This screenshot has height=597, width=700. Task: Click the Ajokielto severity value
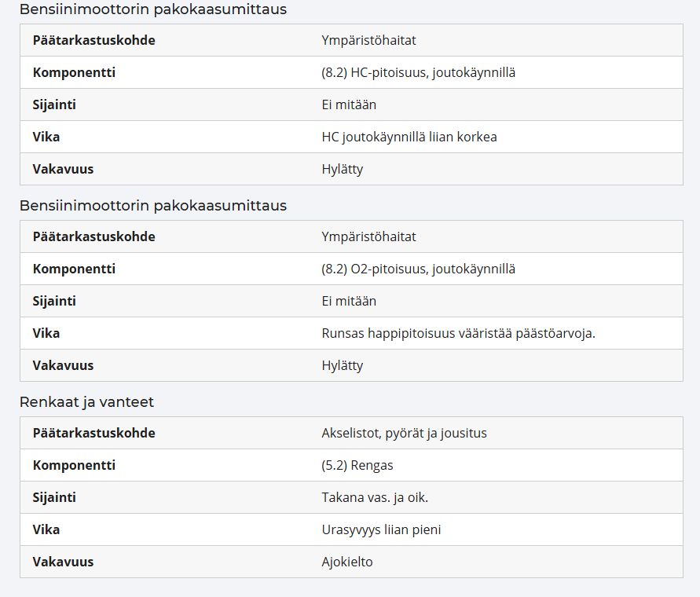347,562
